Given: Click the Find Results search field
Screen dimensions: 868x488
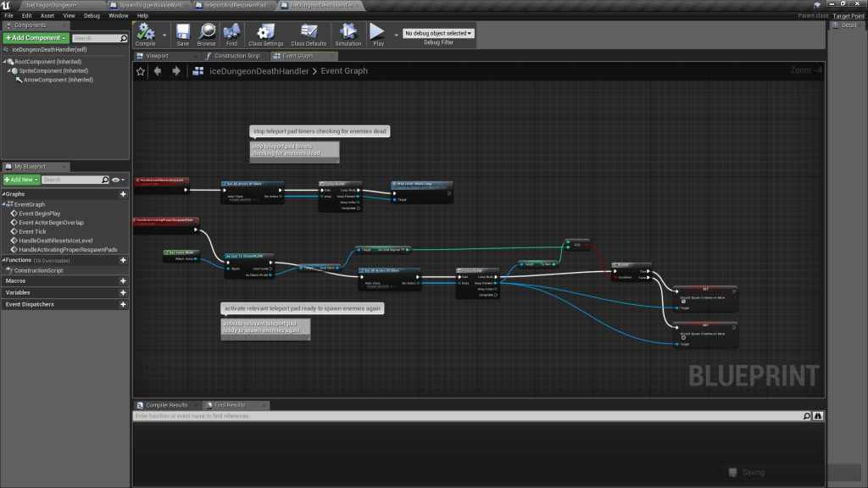Looking at the screenshot, I should click(466, 416).
